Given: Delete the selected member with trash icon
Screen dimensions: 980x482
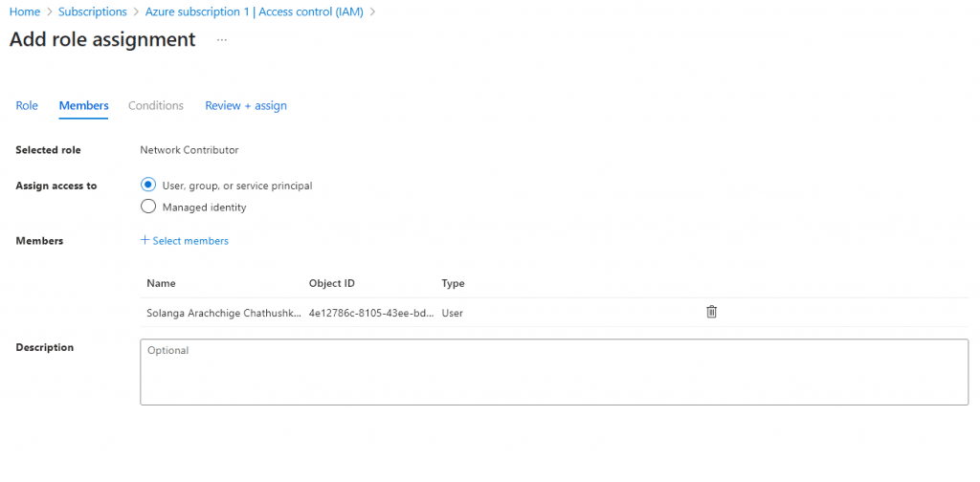Looking at the screenshot, I should tap(711, 312).
